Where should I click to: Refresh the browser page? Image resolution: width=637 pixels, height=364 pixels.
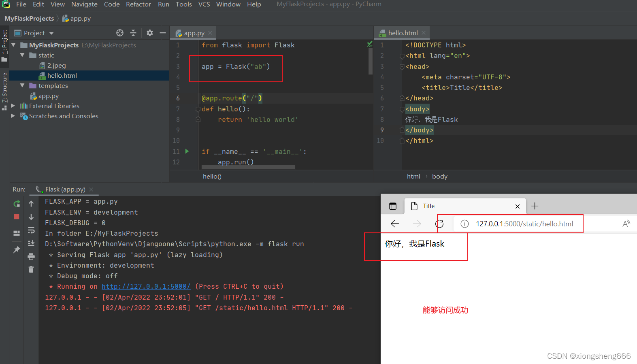(x=439, y=224)
